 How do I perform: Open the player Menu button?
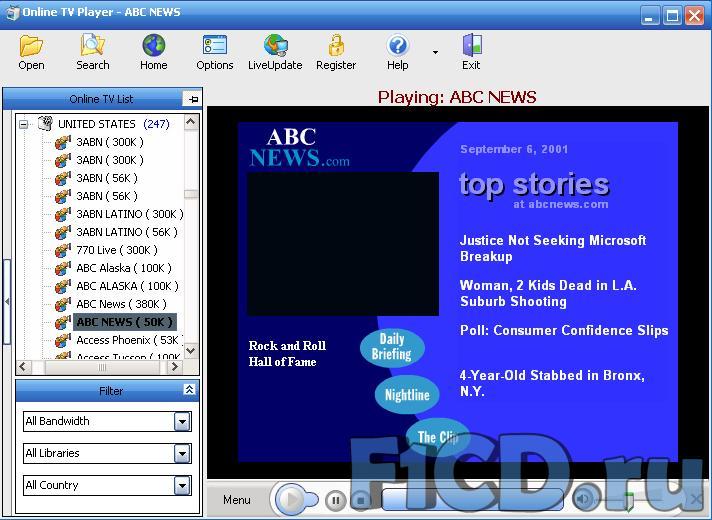(x=237, y=500)
